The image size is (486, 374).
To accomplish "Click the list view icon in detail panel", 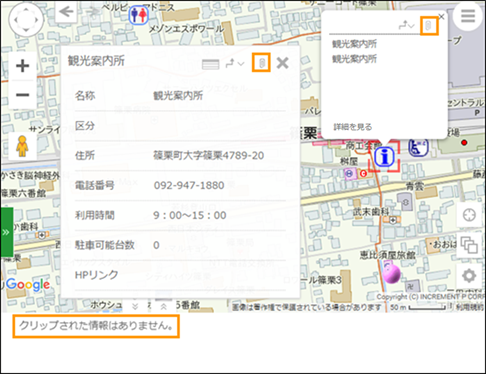I will pos(210,64).
